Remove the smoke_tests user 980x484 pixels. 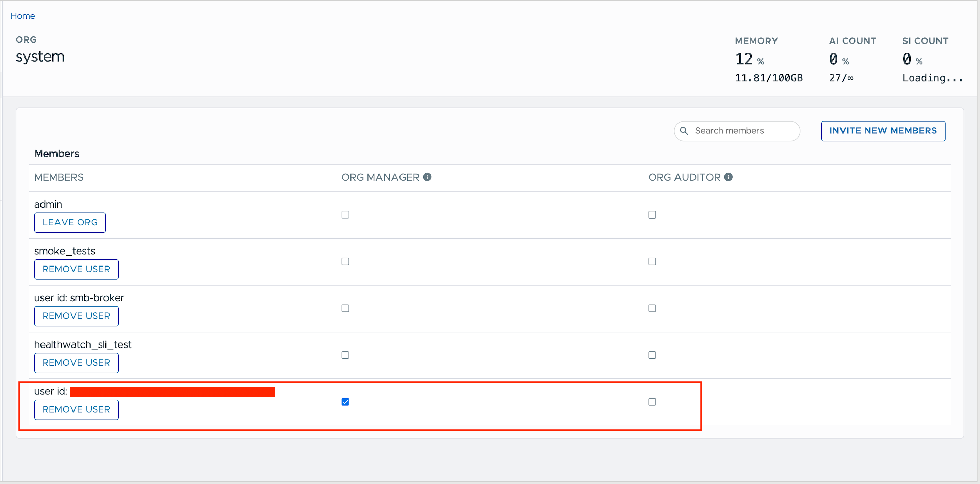pyautogui.click(x=76, y=269)
